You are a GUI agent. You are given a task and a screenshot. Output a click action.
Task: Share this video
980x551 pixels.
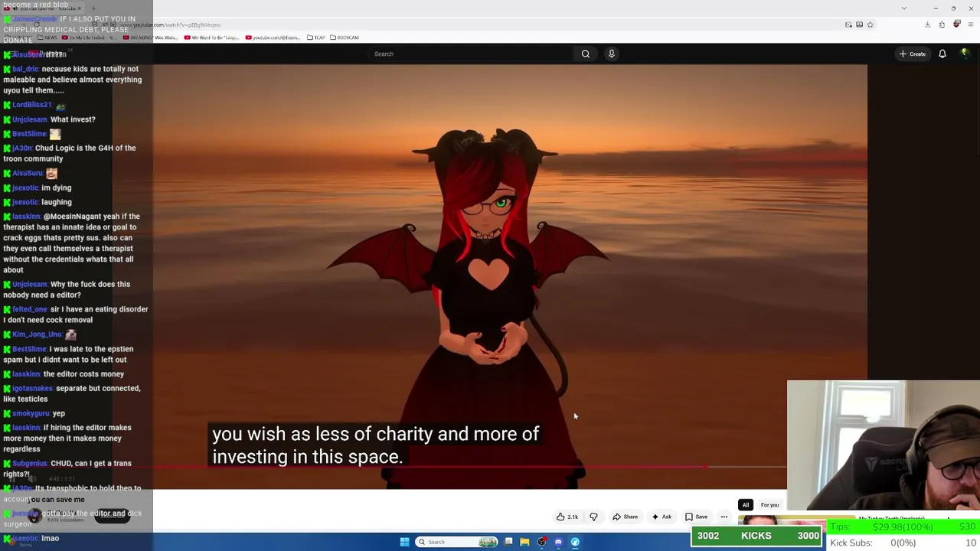pos(625,517)
